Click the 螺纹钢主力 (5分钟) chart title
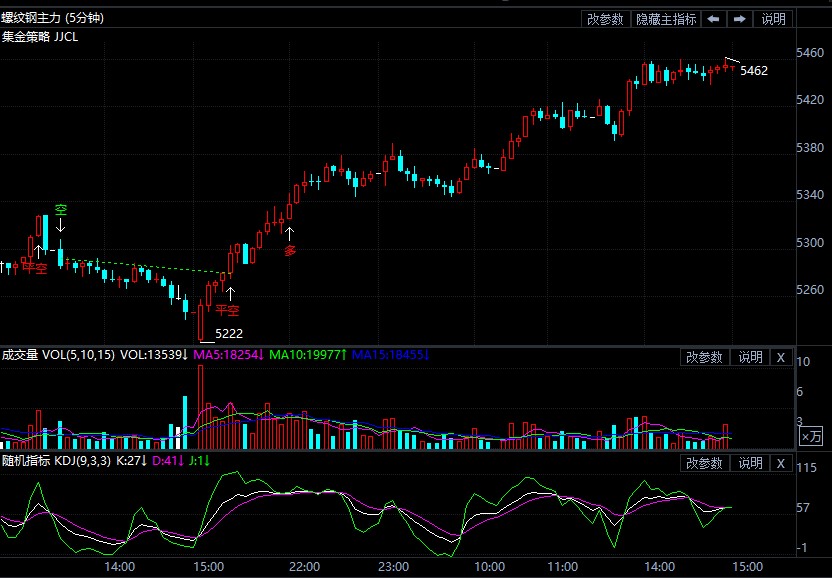The width and height of the screenshot is (832, 578). pos(52,18)
